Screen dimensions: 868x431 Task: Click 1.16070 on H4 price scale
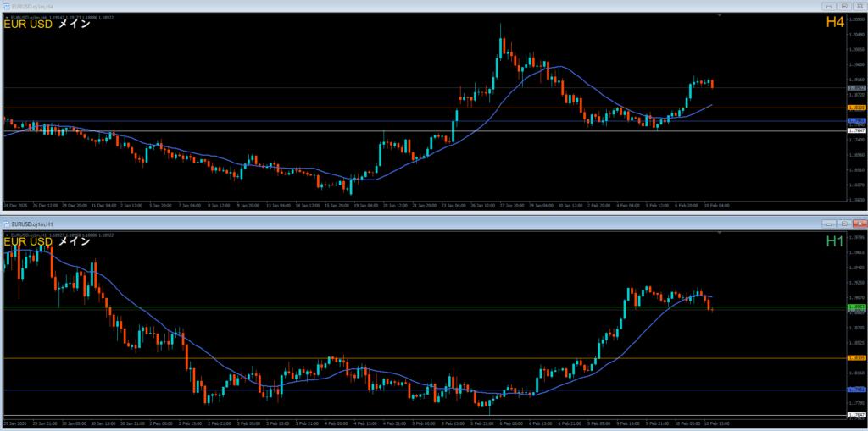pos(855,185)
